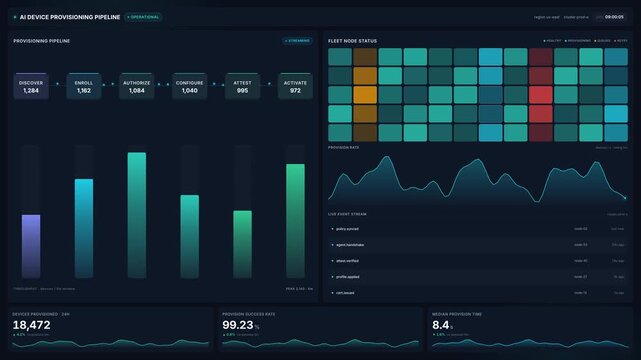Open the profile.applied event row
Viewport: 641px width, 360px height.
pos(477,277)
